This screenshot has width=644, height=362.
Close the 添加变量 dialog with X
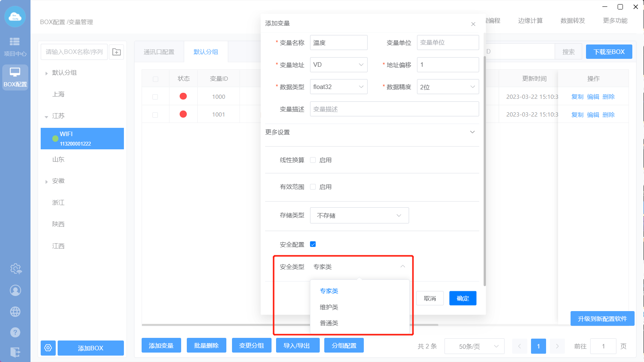pos(473,24)
